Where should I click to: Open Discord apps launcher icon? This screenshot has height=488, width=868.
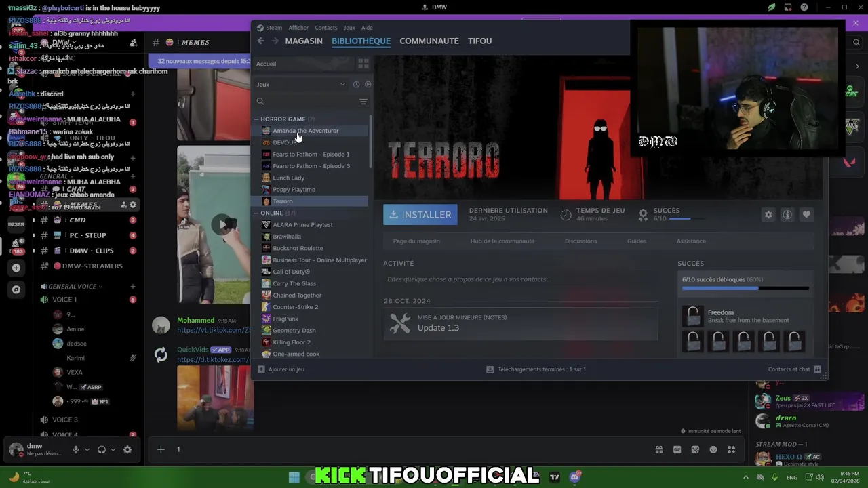pos(732,449)
